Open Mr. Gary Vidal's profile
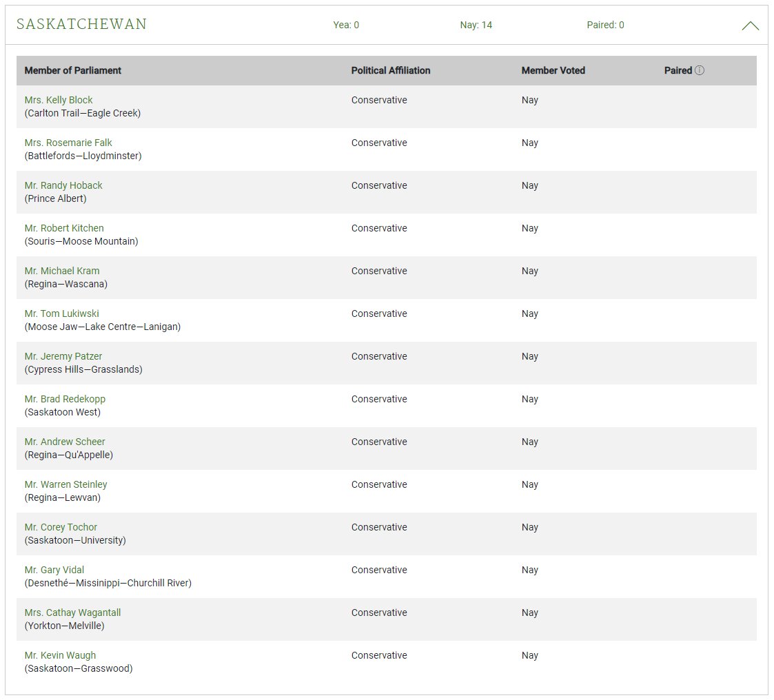 54,570
